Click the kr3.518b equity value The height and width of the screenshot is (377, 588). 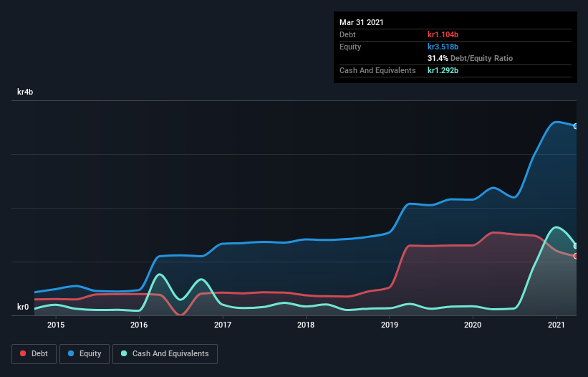pyautogui.click(x=443, y=47)
